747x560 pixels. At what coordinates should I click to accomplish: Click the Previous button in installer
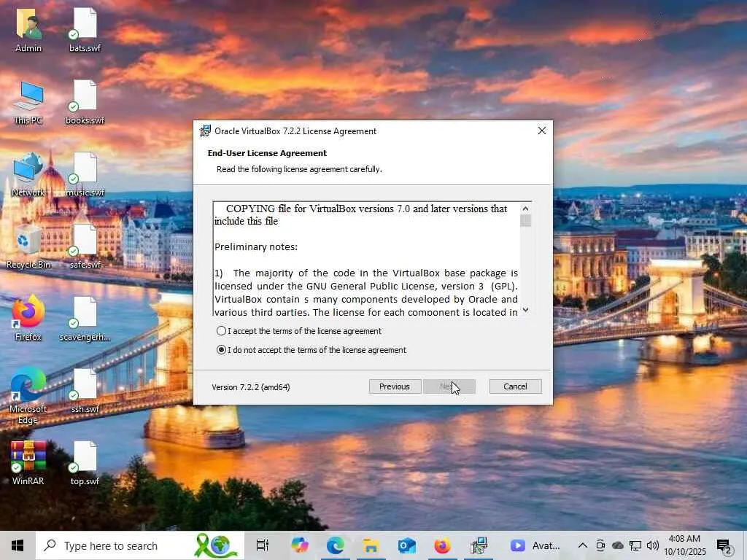395,386
